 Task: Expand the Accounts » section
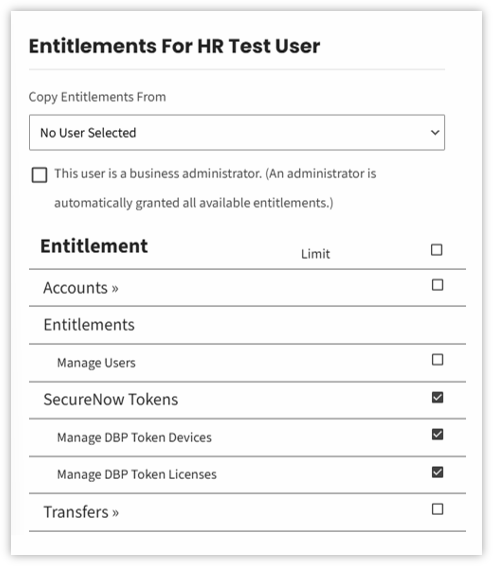81,288
